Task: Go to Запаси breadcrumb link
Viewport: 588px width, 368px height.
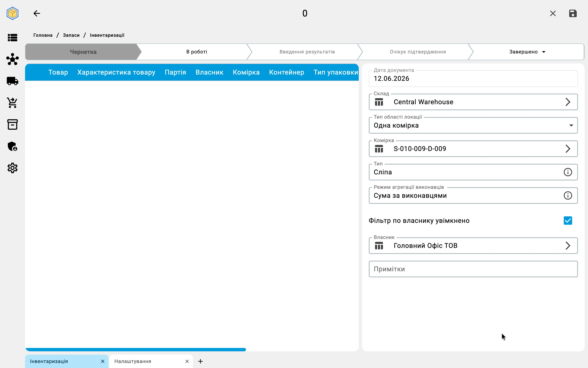Action: pos(71,35)
